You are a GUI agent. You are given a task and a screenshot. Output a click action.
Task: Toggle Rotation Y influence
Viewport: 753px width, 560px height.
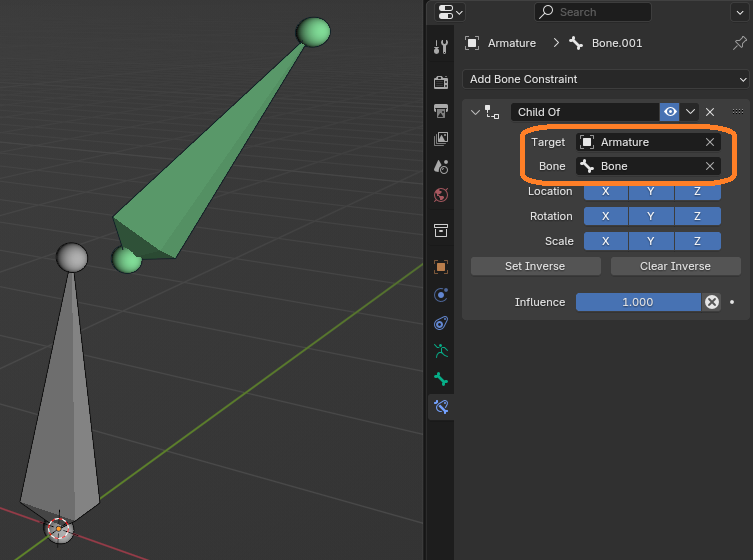[651, 216]
